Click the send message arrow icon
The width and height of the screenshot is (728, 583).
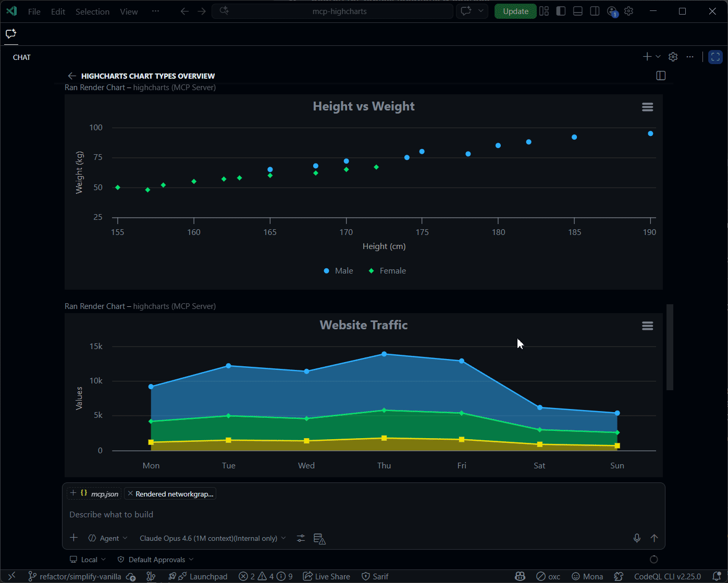point(654,538)
